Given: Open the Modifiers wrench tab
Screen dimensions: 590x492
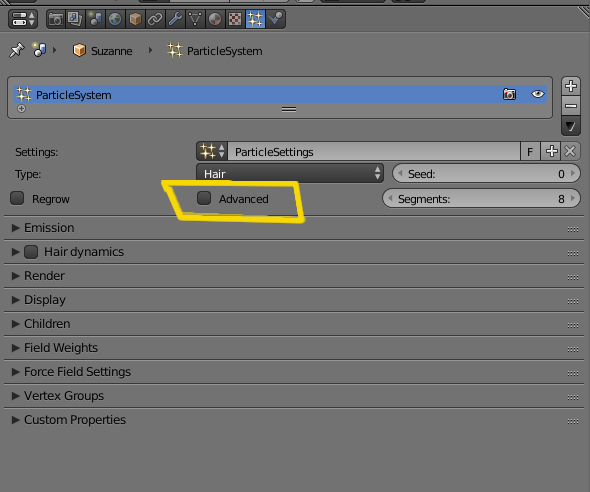Looking at the screenshot, I should point(175,19).
